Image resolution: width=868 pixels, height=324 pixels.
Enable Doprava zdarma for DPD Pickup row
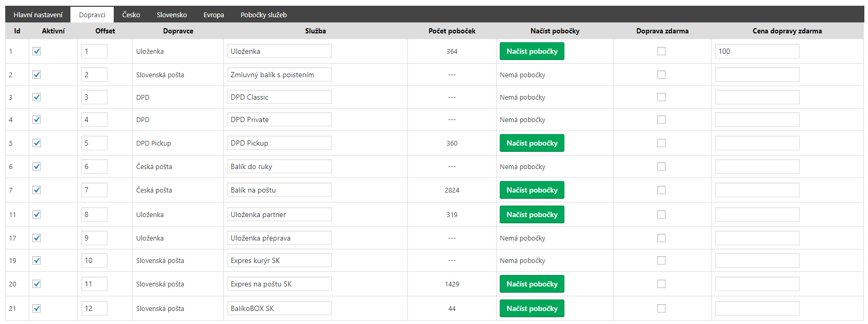[x=661, y=143]
